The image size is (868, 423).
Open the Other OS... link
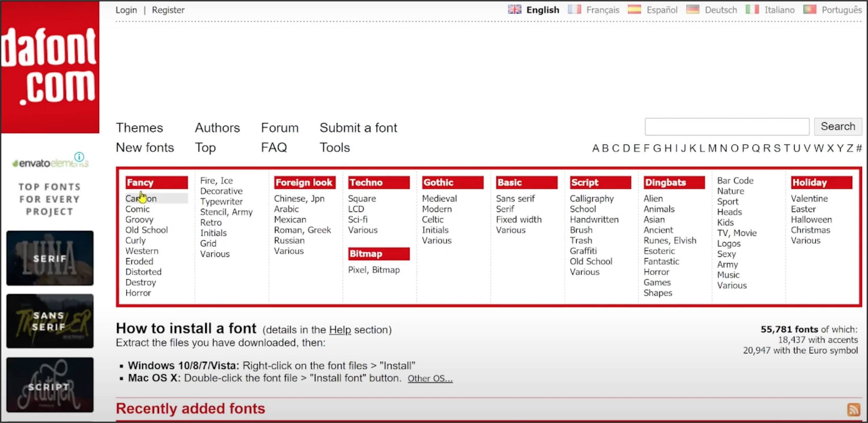point(430,378)
